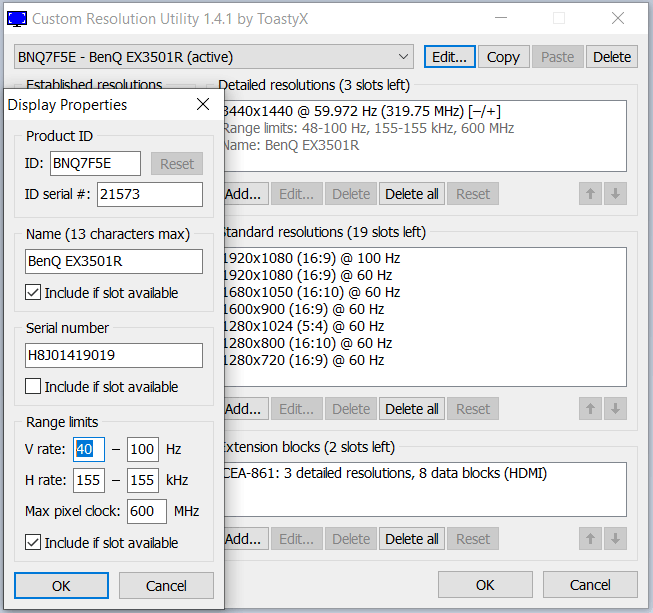Move standard resolution up with arrow

coord(590,409)
